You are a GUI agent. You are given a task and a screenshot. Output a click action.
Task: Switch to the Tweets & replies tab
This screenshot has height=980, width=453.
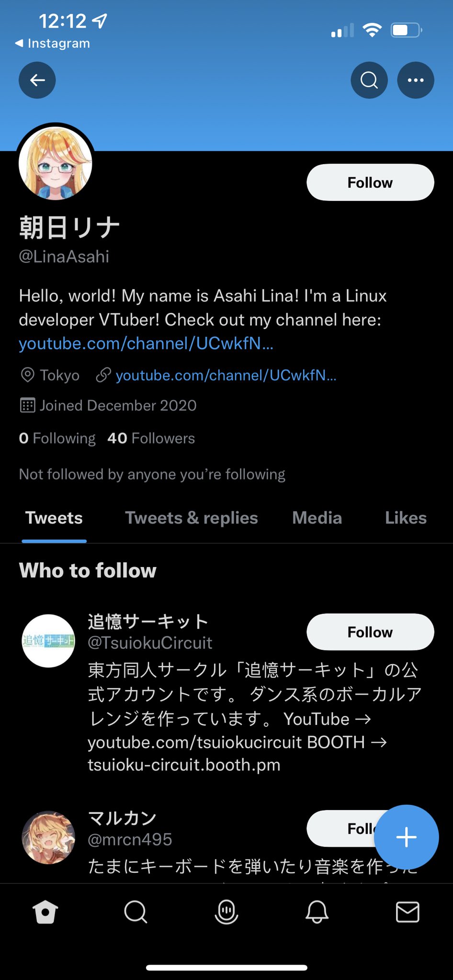[191, 518]
